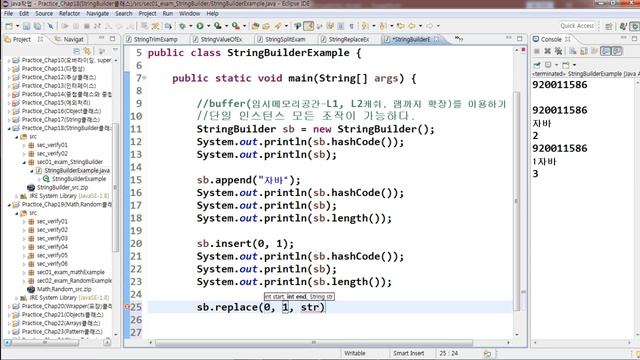
Task: Click the green Run button
Action: coord(200,26)
